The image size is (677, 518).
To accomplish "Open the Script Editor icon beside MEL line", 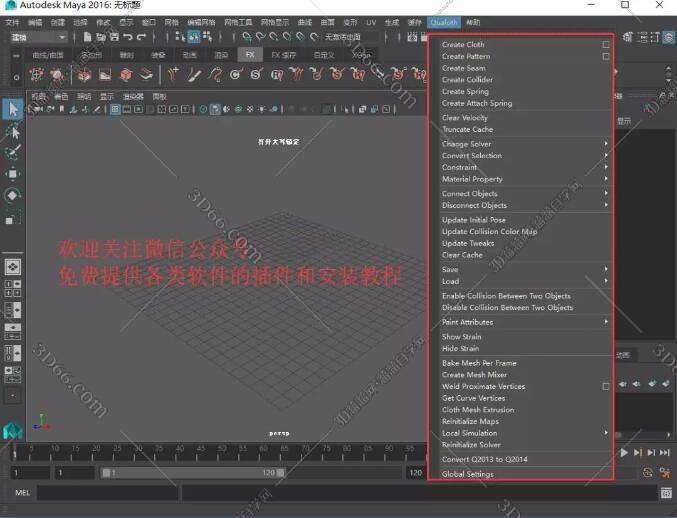I will coord(666,493).
